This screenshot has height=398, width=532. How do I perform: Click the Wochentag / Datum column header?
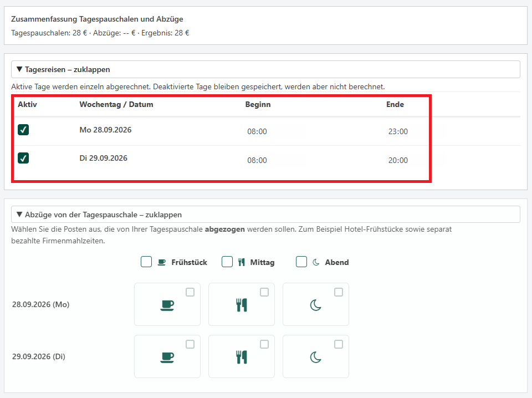click(116, 105)
